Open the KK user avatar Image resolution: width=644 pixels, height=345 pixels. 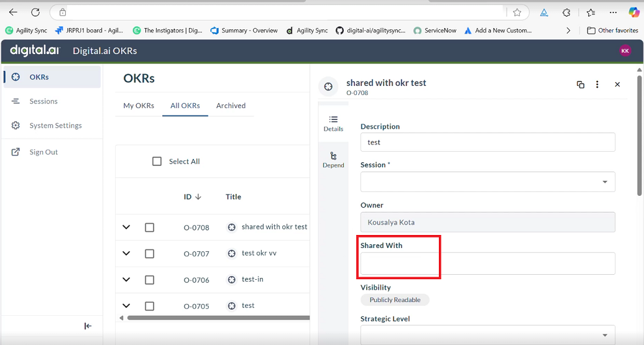(625, 51)
